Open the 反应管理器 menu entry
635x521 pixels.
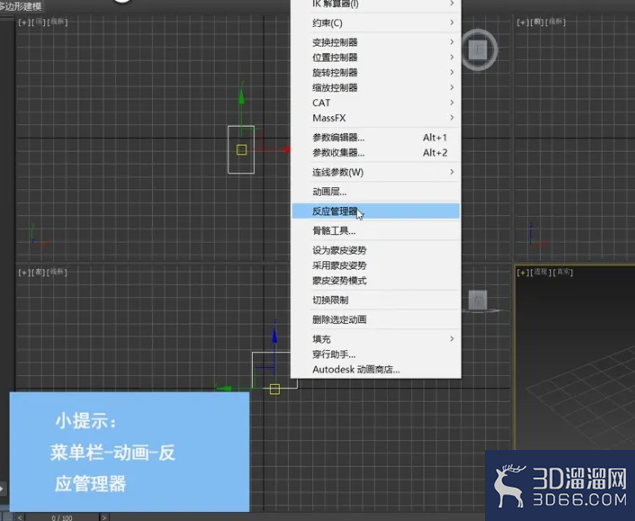click(375, 211)
